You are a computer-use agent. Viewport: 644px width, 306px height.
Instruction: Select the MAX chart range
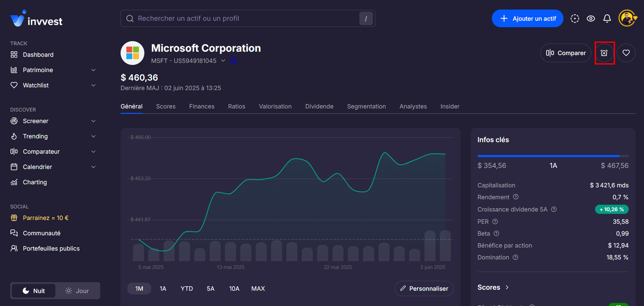point(258,289)
